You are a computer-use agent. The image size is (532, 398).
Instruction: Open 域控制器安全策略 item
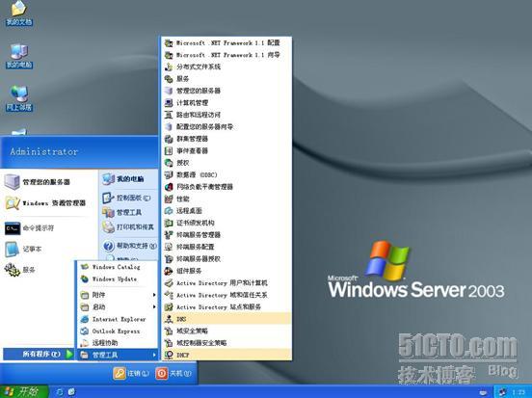226,343
